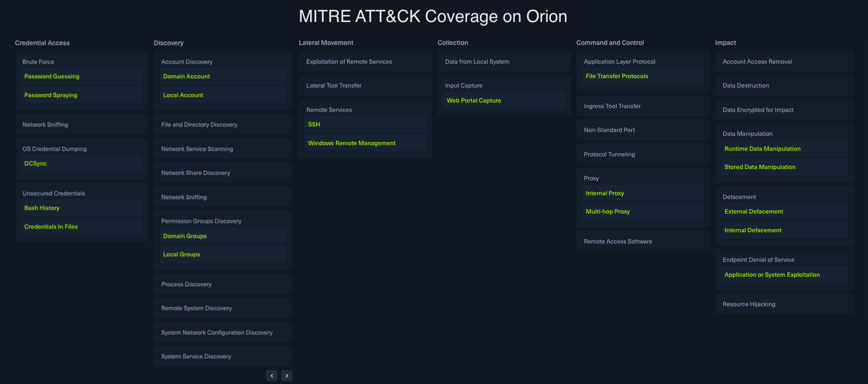Open the Password Spraying sub-technique
868x384 pixels.
[x=51, y=95]
